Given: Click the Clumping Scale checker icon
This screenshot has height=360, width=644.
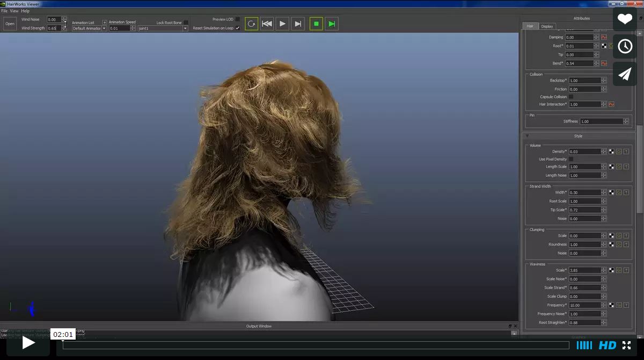Looking at the screenshot, I should tap(611, 236).
